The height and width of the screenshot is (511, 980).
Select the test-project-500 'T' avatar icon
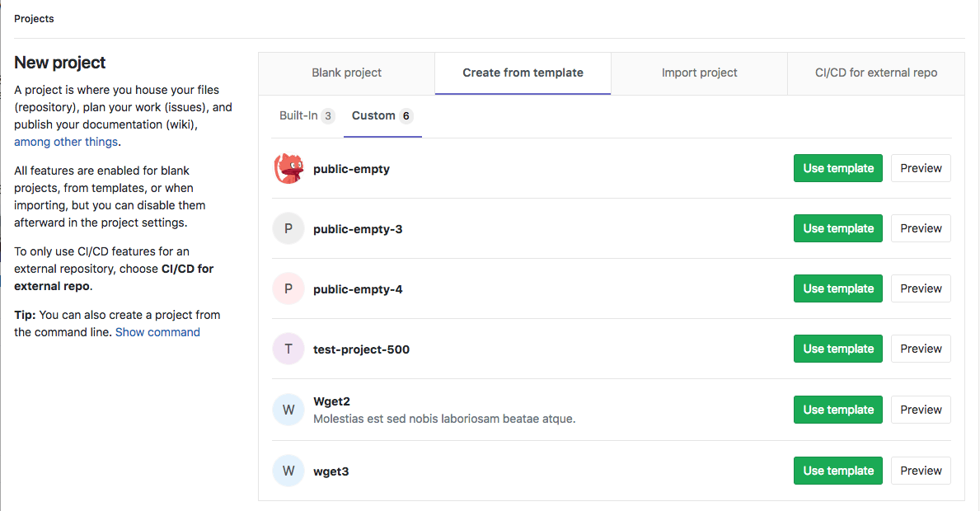pos(288,349)
